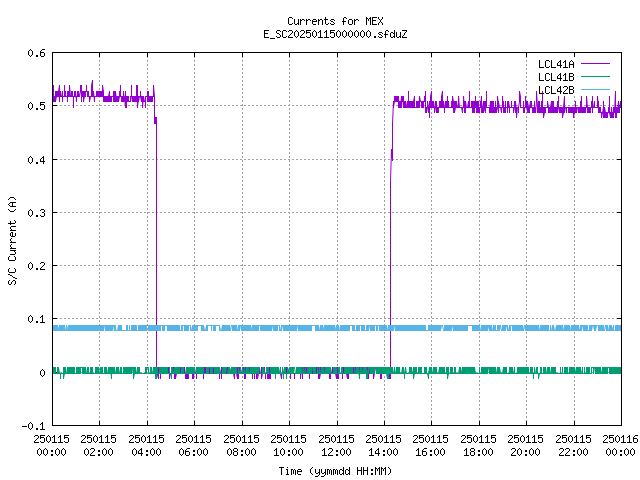
Task: Click the purple LCL41A legend line sample
Action: 595,64
